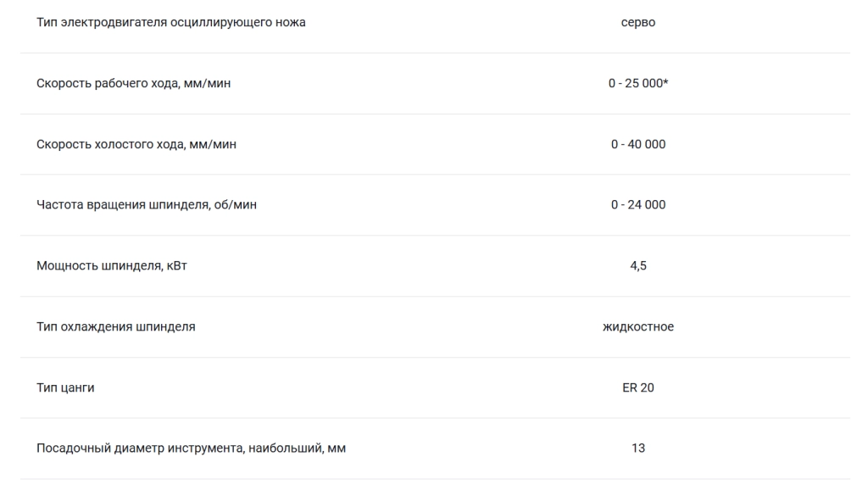
Task: Select the '0 - 25 000*' value
Action: click(637, 83)
